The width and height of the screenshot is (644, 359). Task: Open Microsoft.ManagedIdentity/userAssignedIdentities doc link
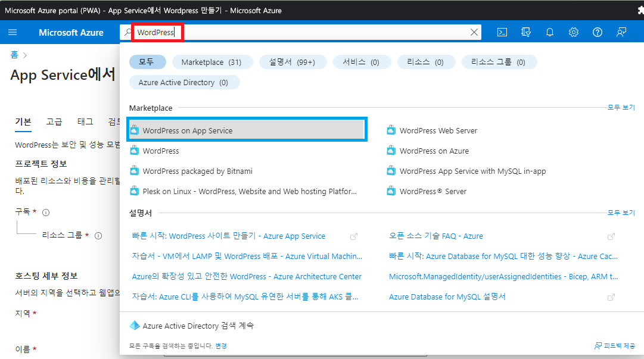tap(503, 276)
